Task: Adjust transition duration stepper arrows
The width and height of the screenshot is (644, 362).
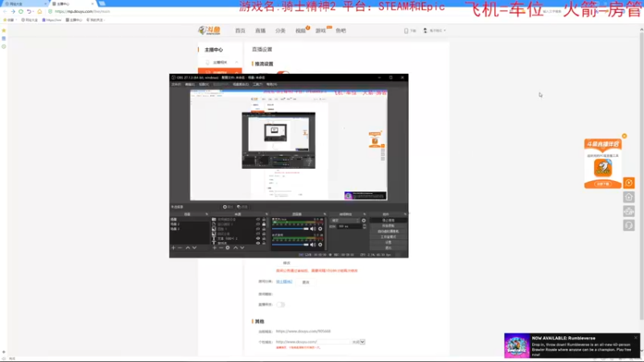Action: pyautogui.click(x=365, y=226)
